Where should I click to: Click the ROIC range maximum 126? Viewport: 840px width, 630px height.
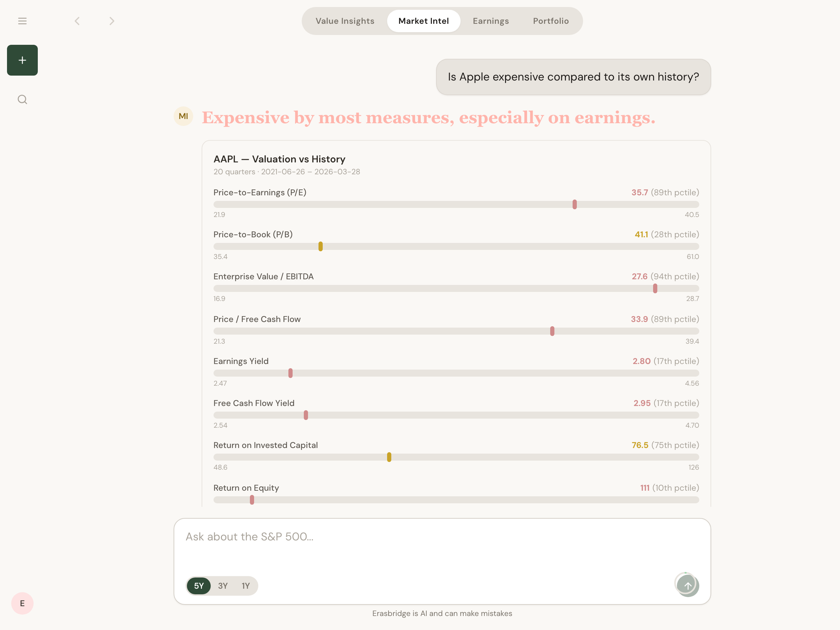pyautogui.click(x=694, y=468)
